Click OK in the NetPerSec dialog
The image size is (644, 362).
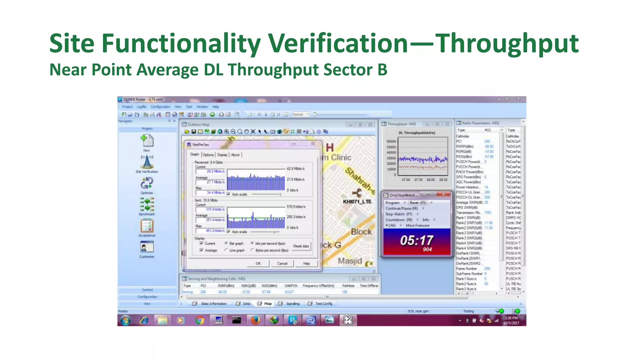258,263
